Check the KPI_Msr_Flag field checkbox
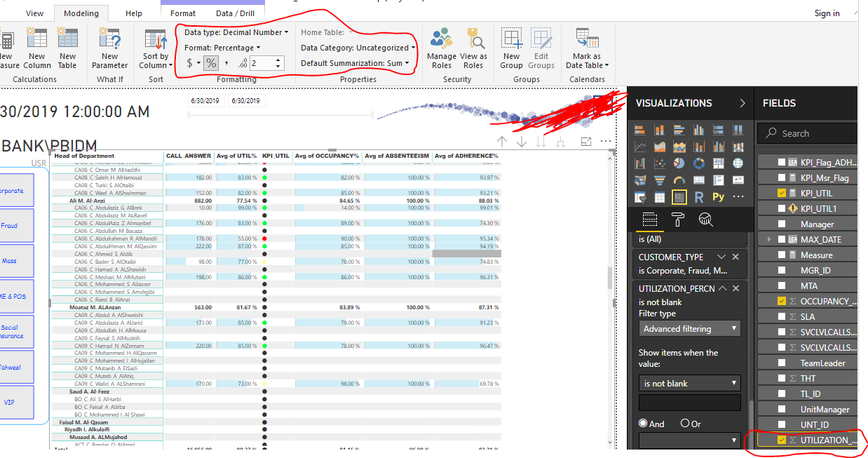 [782, 178]
